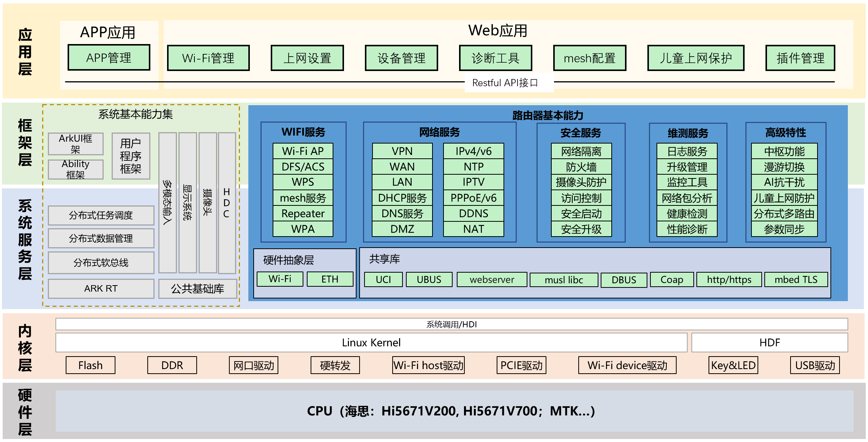The width and height of the screenshot is (868, 442).
Task: Select the 中枢功能 cell
Action: coord(784,152)
